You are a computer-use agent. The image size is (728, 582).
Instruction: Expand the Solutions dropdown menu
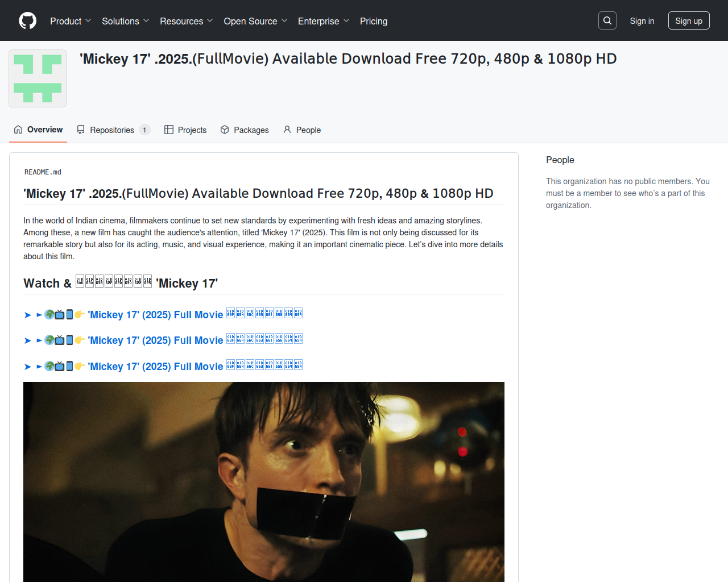pyautogui.click(x=126, y=21)
